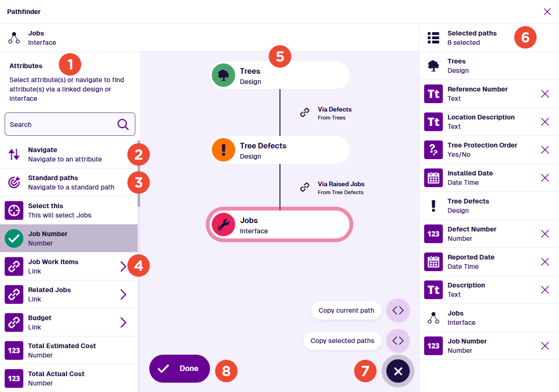Image resolution: width=559 pixels, height=392 pixels.
Task: Expand the Job Work Items link chevron
Action: click(123, 266)
